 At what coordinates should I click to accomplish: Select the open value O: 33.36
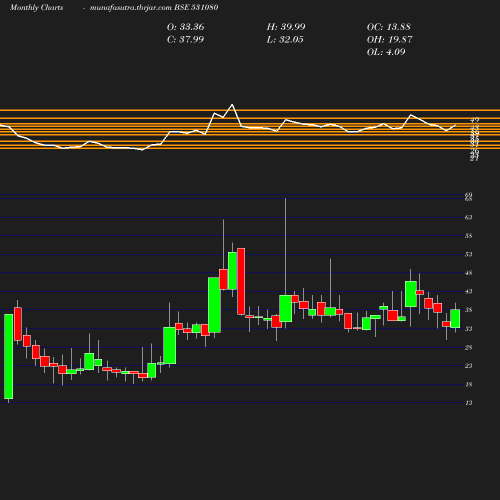click(x=185, y=27)
